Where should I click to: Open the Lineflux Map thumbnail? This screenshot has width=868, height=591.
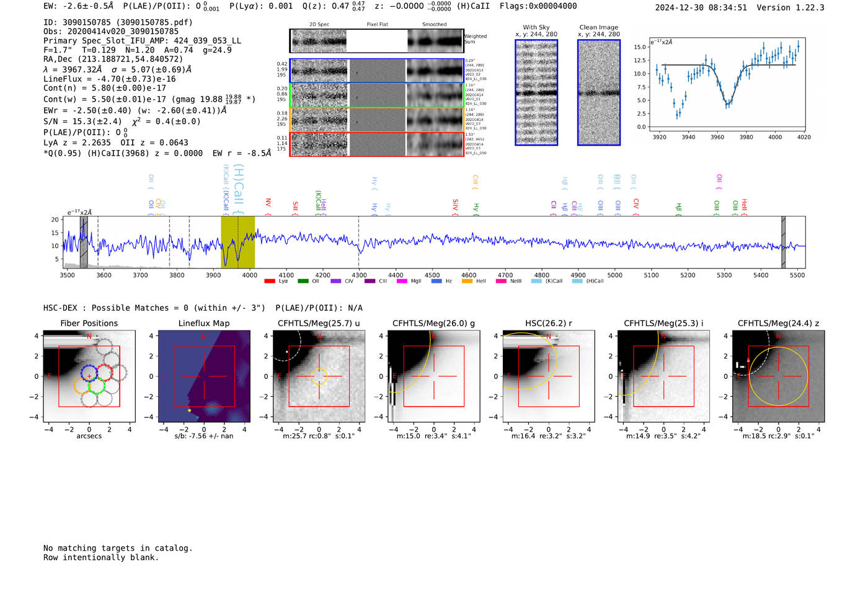204,376
